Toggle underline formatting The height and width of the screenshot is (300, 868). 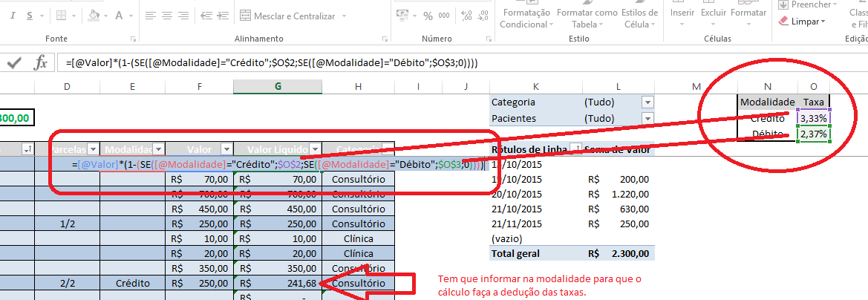pos(30,16)
